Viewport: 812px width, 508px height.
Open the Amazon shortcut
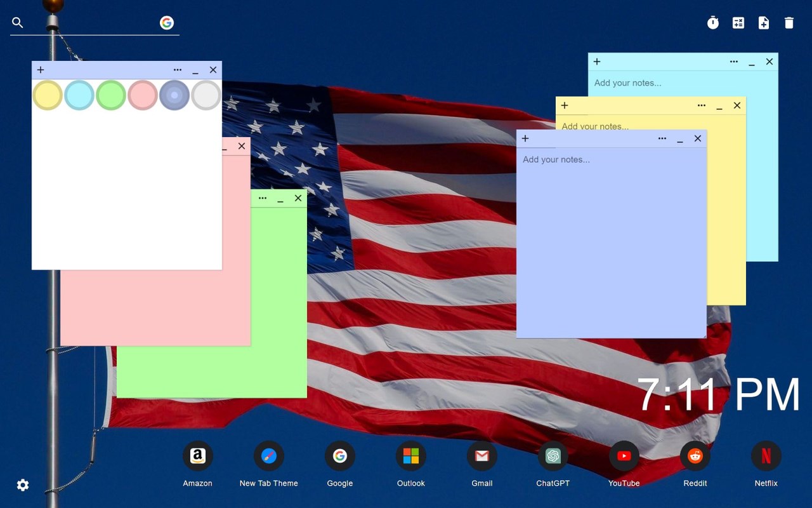tap(198, 456)
